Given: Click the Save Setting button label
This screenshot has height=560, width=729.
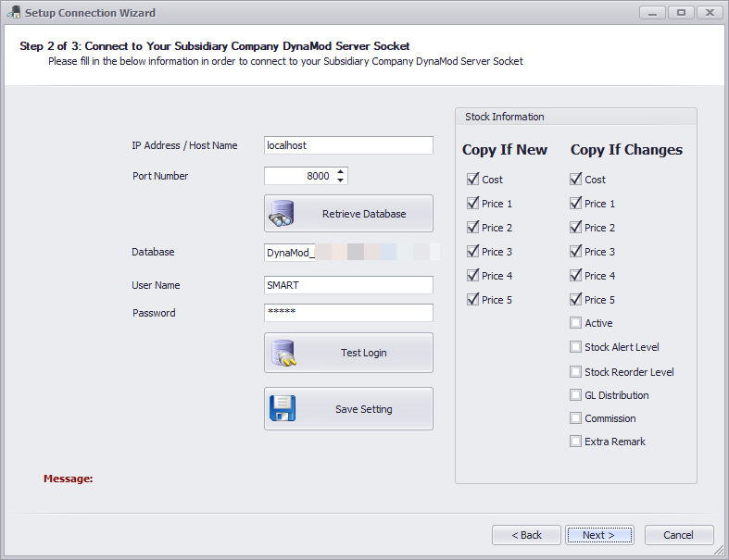Looking at the screenshot, I should click(x=363, y=409).
